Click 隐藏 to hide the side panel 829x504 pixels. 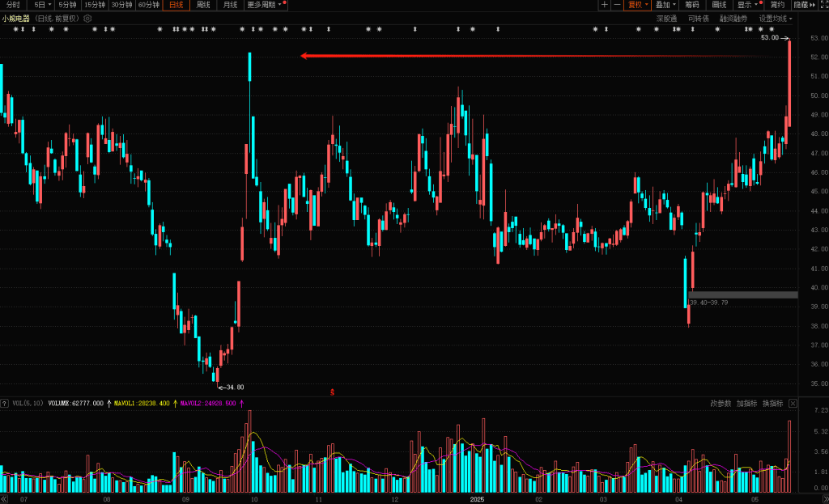(804, 5)
